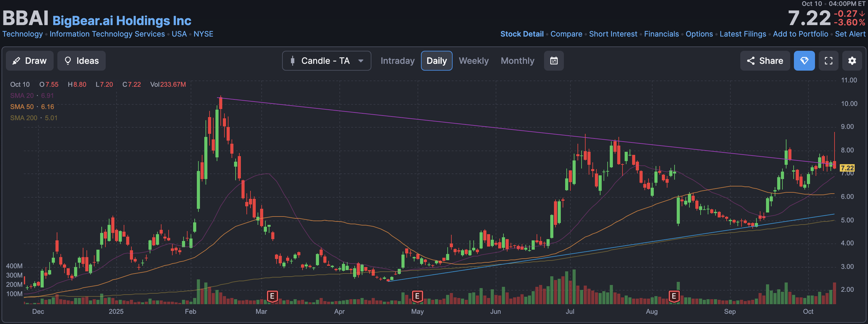Screen dimensions: 868x324
Task: Click the 2025 label on date axis
Action: [x=116, y=312]
